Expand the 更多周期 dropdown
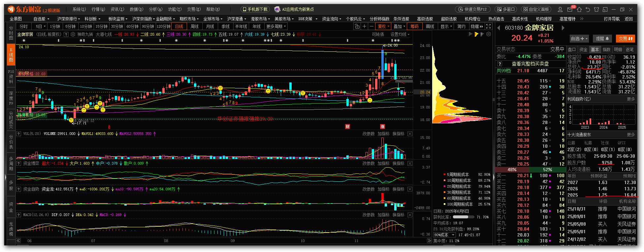This screenshot has height=252, width=644. coord(276,26)
